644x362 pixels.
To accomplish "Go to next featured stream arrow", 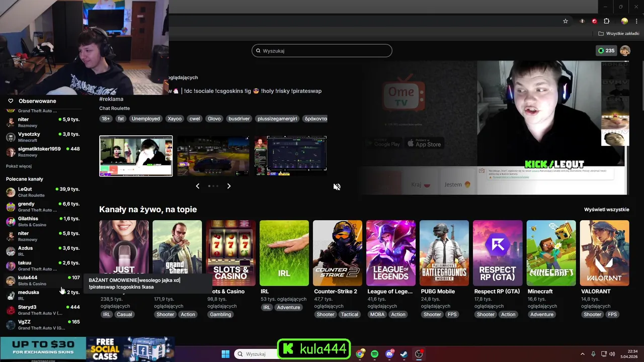I will click(229, 186).
